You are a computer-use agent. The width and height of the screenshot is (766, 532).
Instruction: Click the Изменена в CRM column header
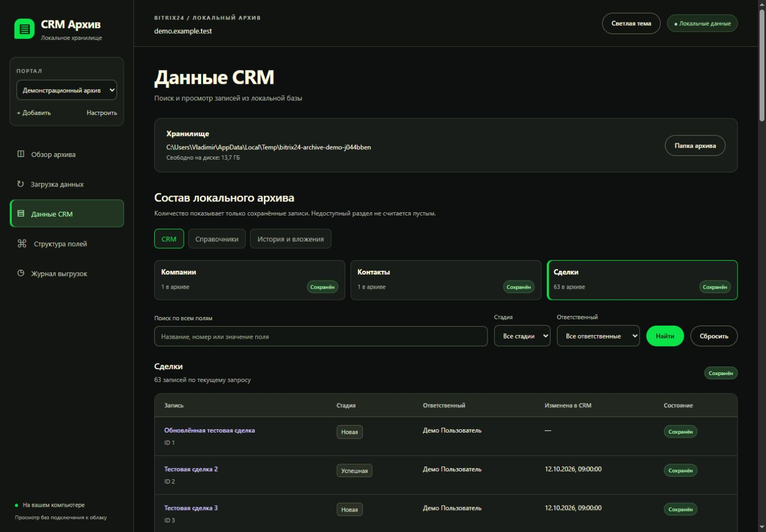(x=568, y=406)
